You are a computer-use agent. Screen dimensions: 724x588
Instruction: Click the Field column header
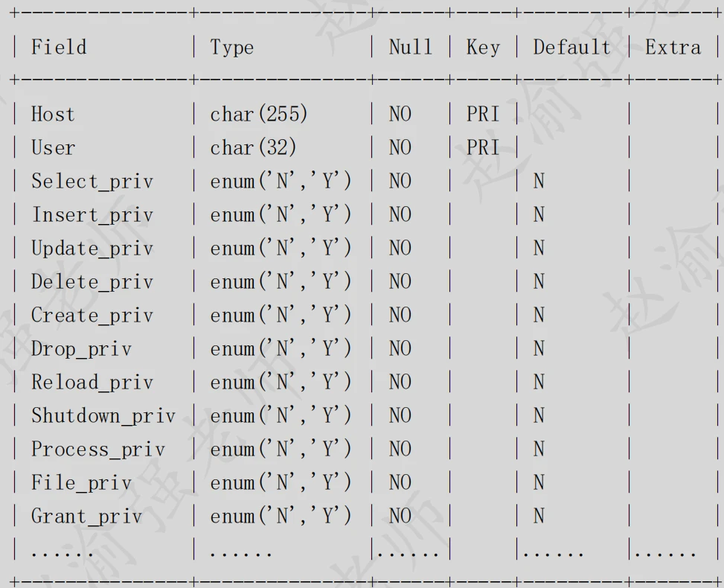coord(59,47)
